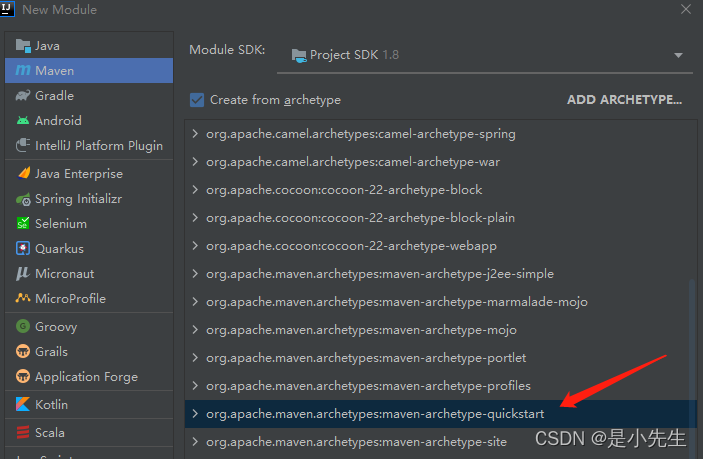
Task: Click ADD ARCHETYPE button
Action: (624, 100)
